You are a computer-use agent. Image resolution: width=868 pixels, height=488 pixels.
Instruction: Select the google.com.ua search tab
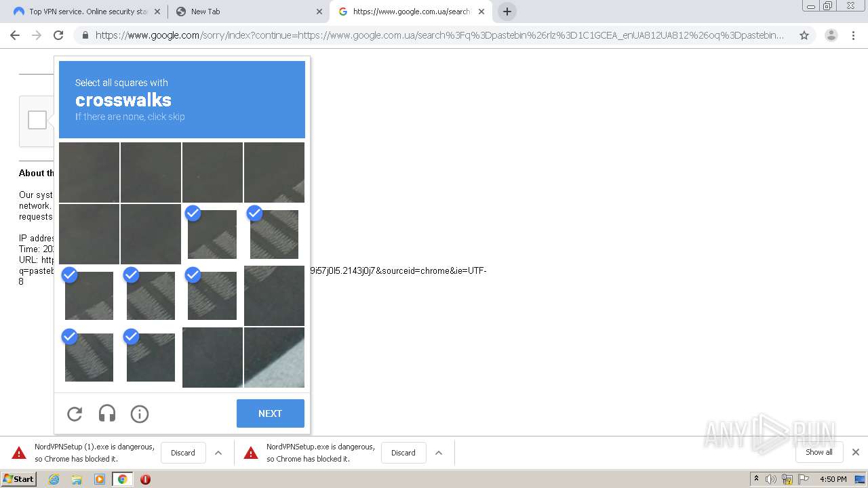click(x=410, y=12)
